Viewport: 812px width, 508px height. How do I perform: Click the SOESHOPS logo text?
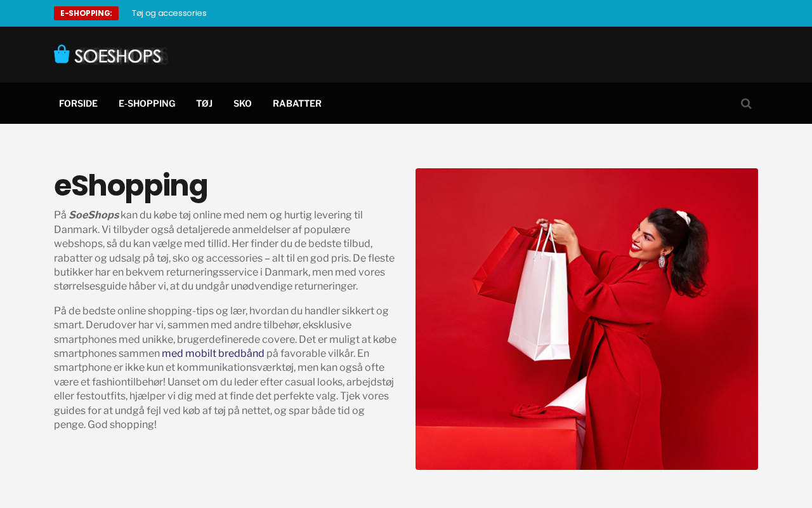[x=120, y=56]
